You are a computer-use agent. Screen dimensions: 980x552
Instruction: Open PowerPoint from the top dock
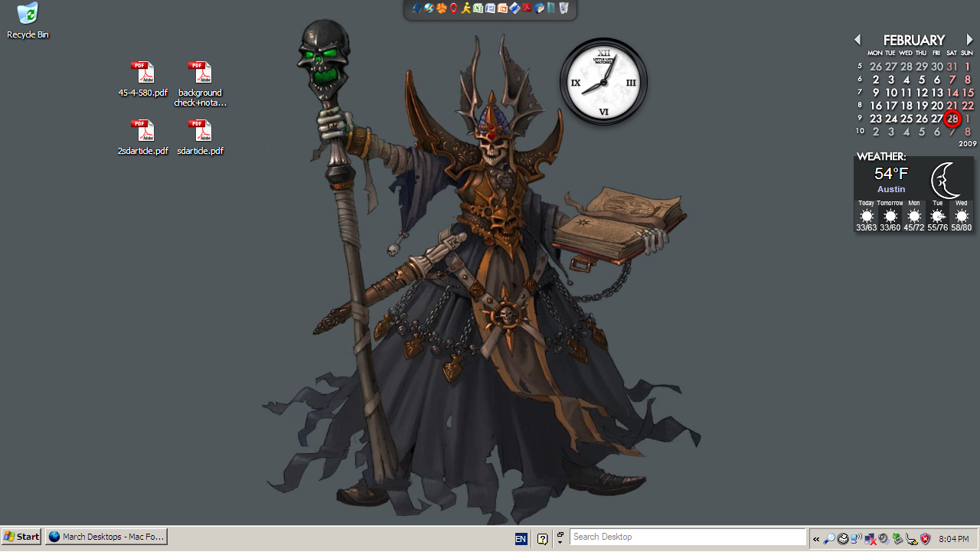(502, 8)
